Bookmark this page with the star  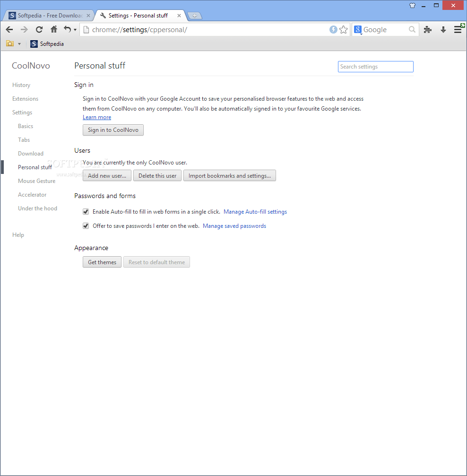coord(344,29)
